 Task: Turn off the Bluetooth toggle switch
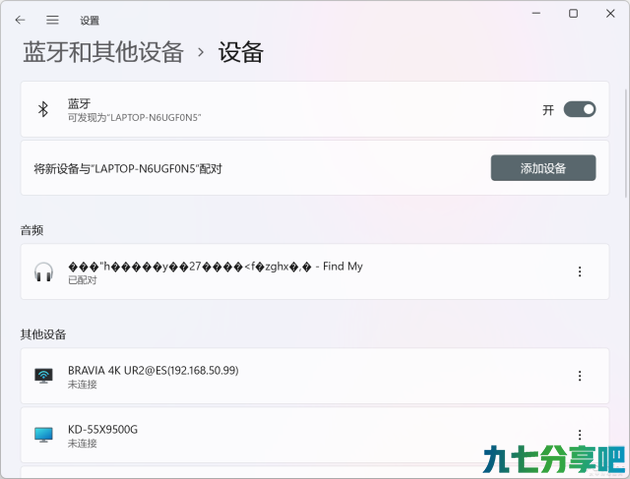point(579,109)
